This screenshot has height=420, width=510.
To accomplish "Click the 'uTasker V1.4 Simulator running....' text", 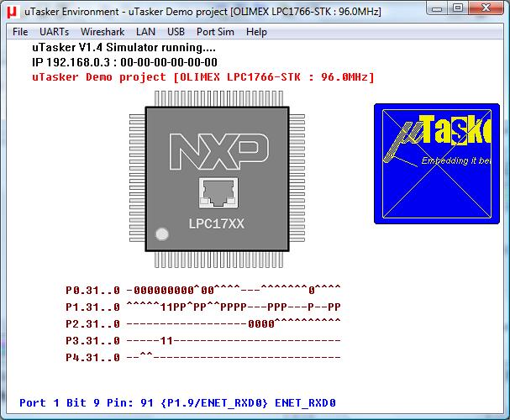I will [x=124, y=48].
